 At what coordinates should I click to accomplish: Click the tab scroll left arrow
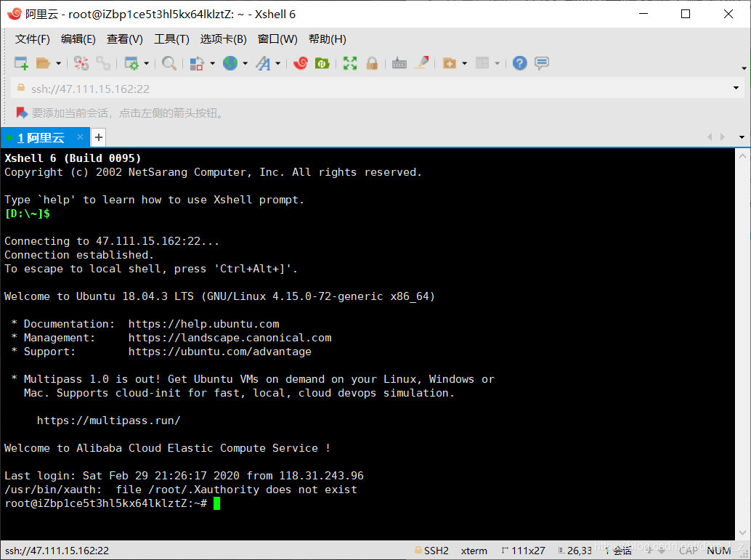pyautogui.click(x=710, y=137)
